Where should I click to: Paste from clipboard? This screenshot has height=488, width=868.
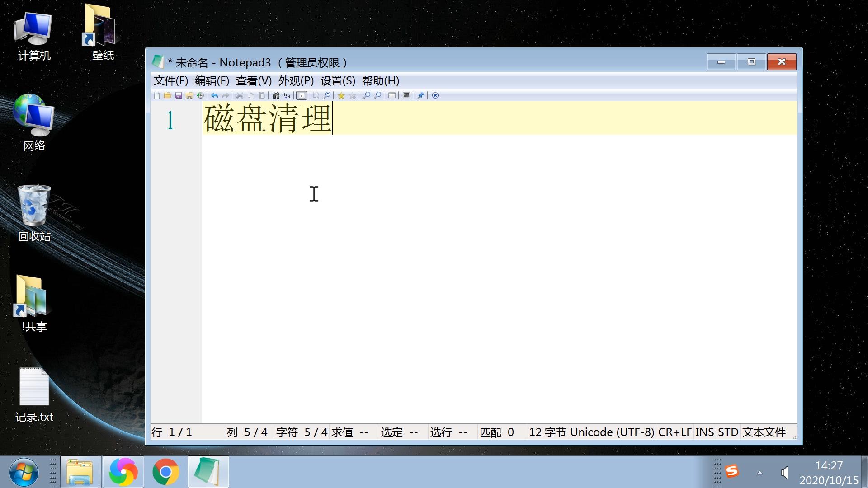coord(262,95)
